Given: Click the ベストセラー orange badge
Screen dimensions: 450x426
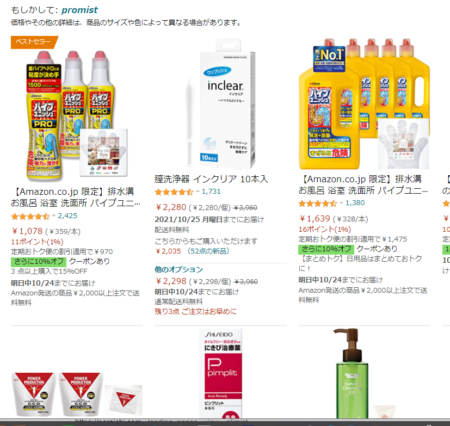Looking at the screenshot, I should (x=34, y=42).
